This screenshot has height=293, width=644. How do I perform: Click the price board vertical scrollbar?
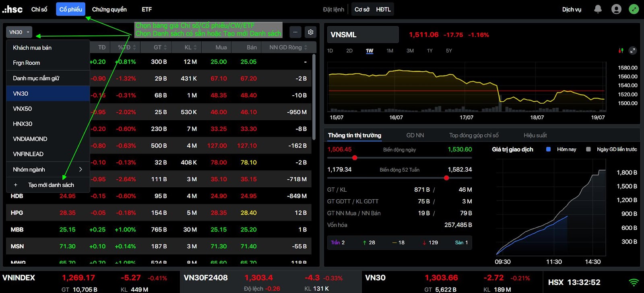(x=314, y=96)
